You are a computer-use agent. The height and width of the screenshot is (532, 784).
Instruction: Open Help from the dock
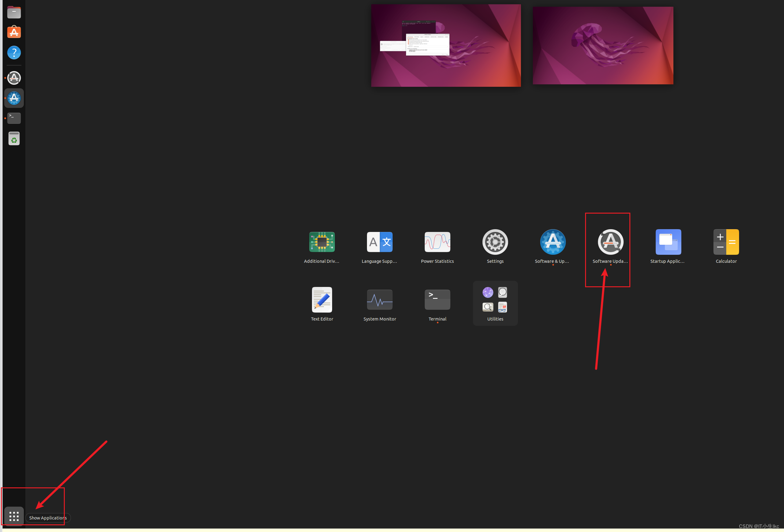coord(14,53)
